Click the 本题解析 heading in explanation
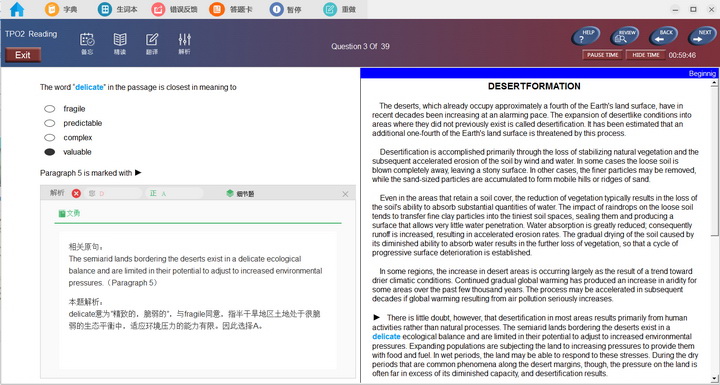This screenshot has height=385, width=720. (x=86, y=302)
